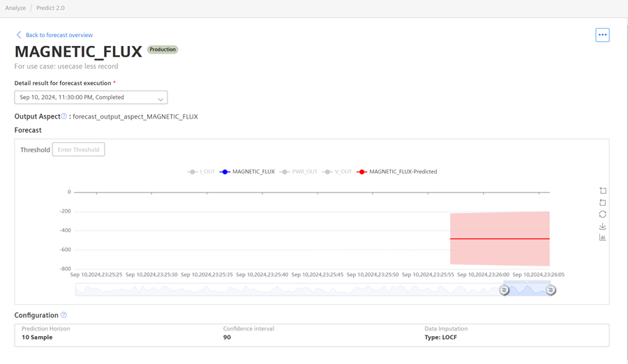This screenshot has height=364, width=628.
Task: Open the three-dot more options menu
Action: [602, 35]
